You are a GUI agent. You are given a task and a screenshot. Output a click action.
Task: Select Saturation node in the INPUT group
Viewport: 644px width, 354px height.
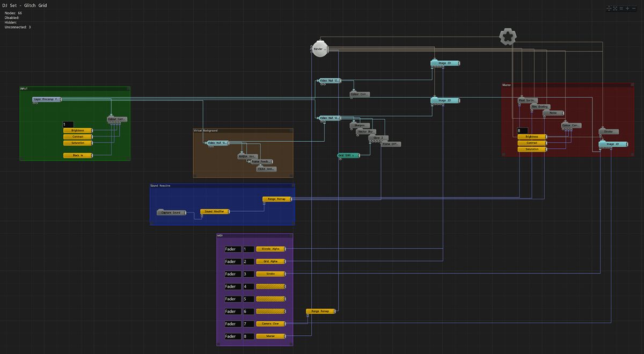point(78,143)
